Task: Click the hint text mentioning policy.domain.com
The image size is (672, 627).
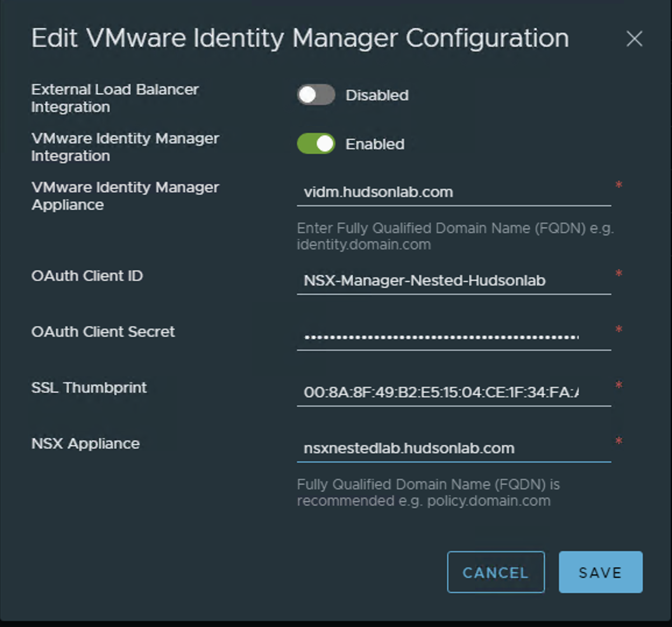Action: coord(428,493)
